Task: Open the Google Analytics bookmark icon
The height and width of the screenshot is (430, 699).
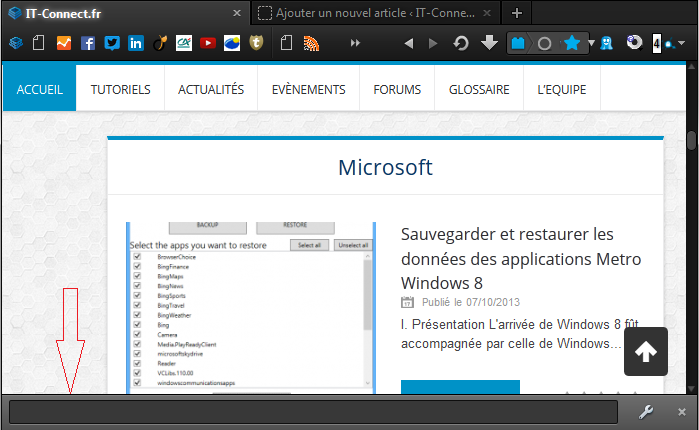Action: point(64,43)
